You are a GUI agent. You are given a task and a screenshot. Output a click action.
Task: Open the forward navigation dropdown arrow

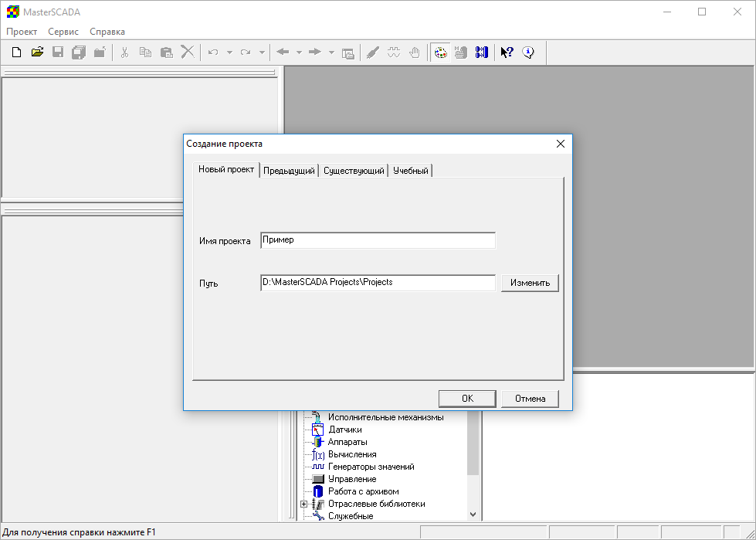[x=331, y=53]
